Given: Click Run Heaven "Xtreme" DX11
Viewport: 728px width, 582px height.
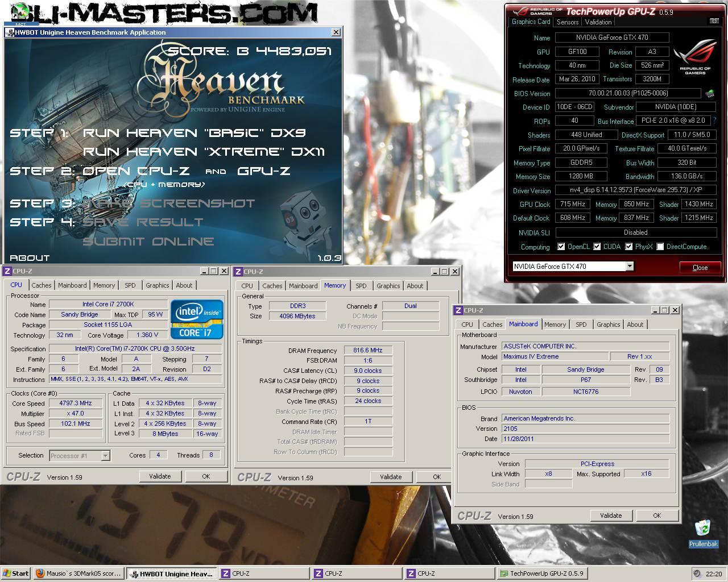Looking at the screenshot, I should 204,152.
